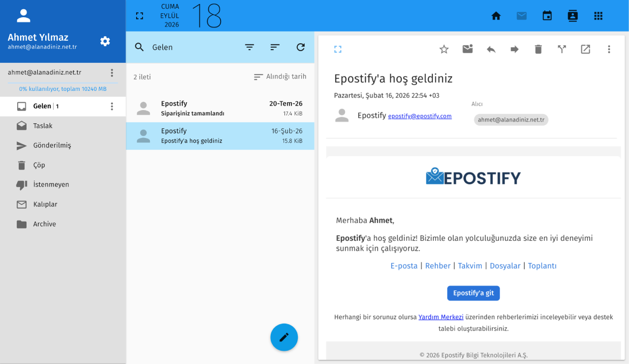The height and width of the screenshot is (364, 629).
Task: Open the message filter icon
Action: click(250, 47)
